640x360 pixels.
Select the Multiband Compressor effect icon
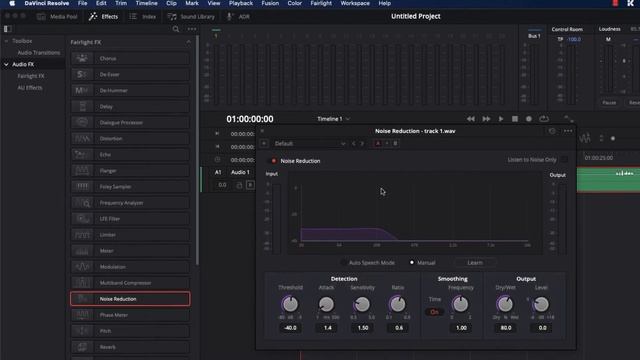point(82,283)
